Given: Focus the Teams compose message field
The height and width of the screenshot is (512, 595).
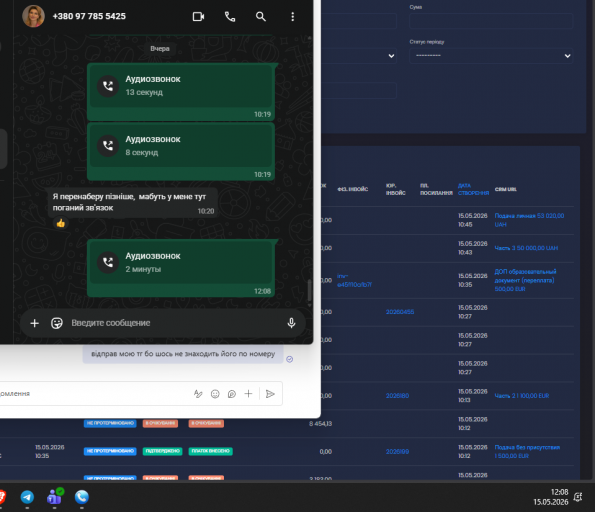Looking at the screenshot, I should click(x=95, y=394).
